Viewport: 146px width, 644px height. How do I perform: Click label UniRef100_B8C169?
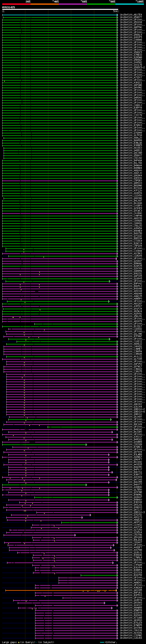(131, 424)
